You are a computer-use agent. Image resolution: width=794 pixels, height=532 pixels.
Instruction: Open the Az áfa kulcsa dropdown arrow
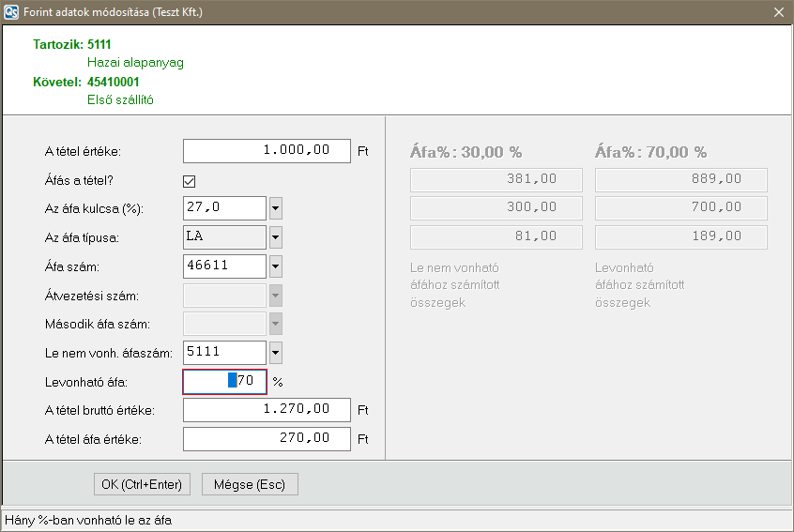coord(276,208)
